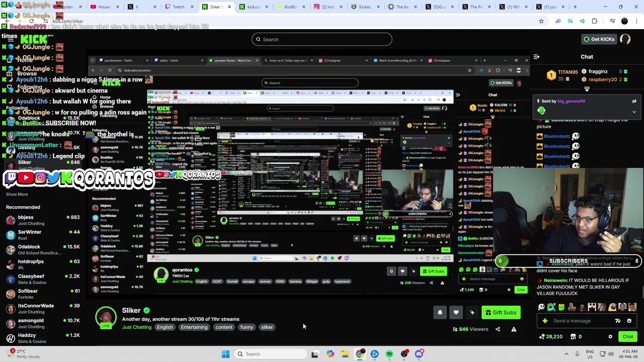The height and width of the screenshot is (362, 644).
Task: Open Sofibear recommended channel
Action: 43,294
